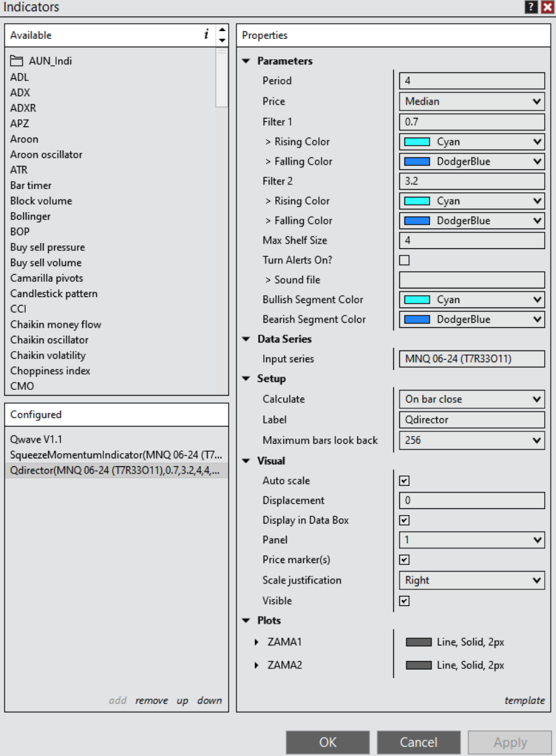Select Qwave V1.1 in Configured list

[x=36, y=439]
